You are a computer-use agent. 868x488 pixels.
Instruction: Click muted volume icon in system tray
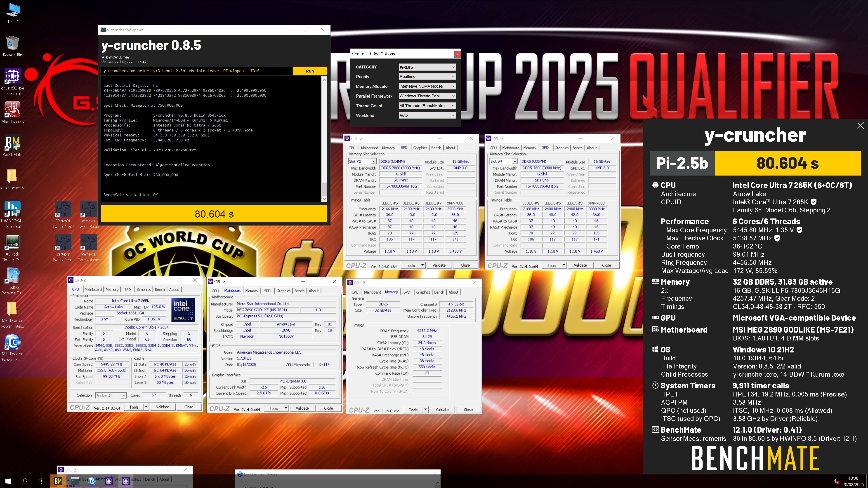click(836, 482)
